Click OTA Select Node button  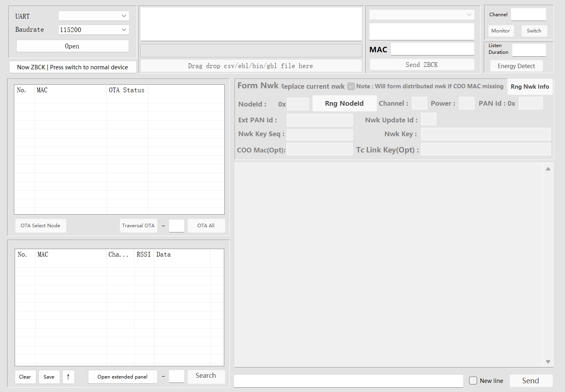(x=40, y=225)
